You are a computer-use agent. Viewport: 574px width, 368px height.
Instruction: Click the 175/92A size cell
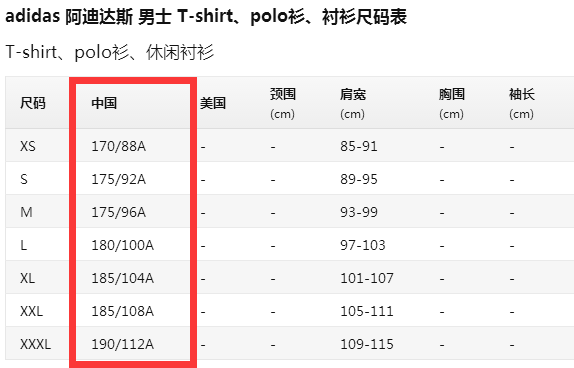point(119,179)
